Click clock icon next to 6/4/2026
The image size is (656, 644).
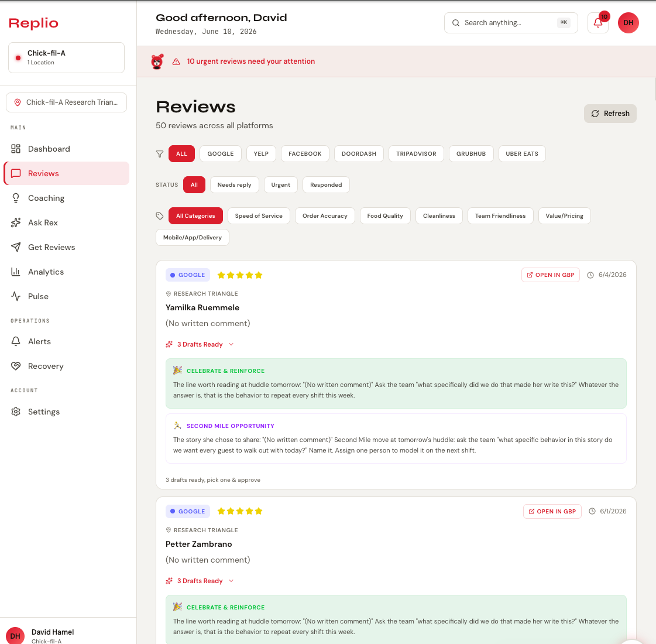pos(590,275)
